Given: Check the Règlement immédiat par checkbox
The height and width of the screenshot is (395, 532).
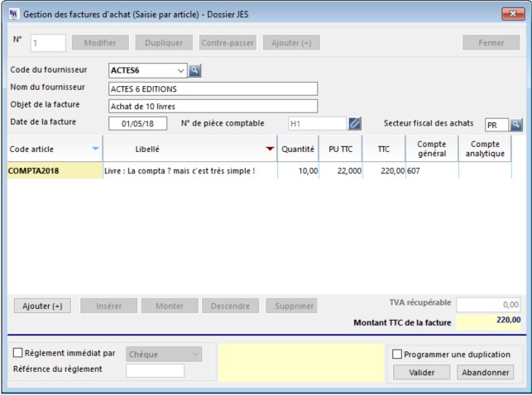Looking at the screenshot, I should tap(17, 353).
